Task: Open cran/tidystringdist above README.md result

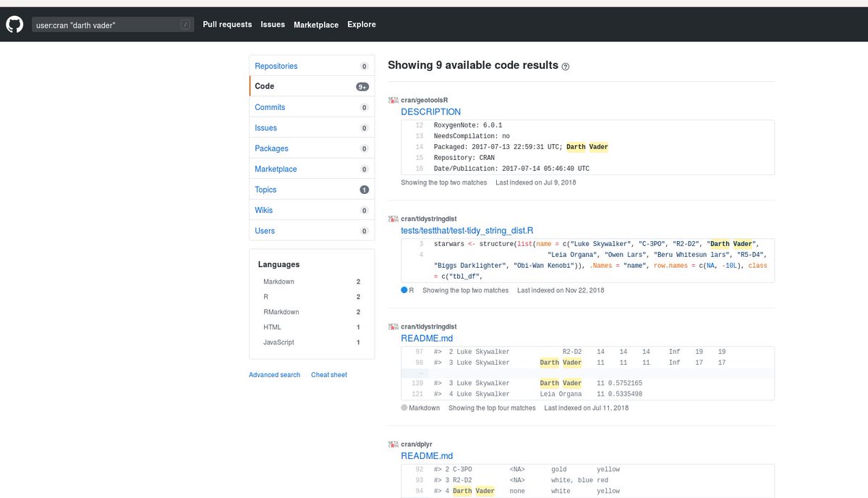Action: [x=429, y=326]
